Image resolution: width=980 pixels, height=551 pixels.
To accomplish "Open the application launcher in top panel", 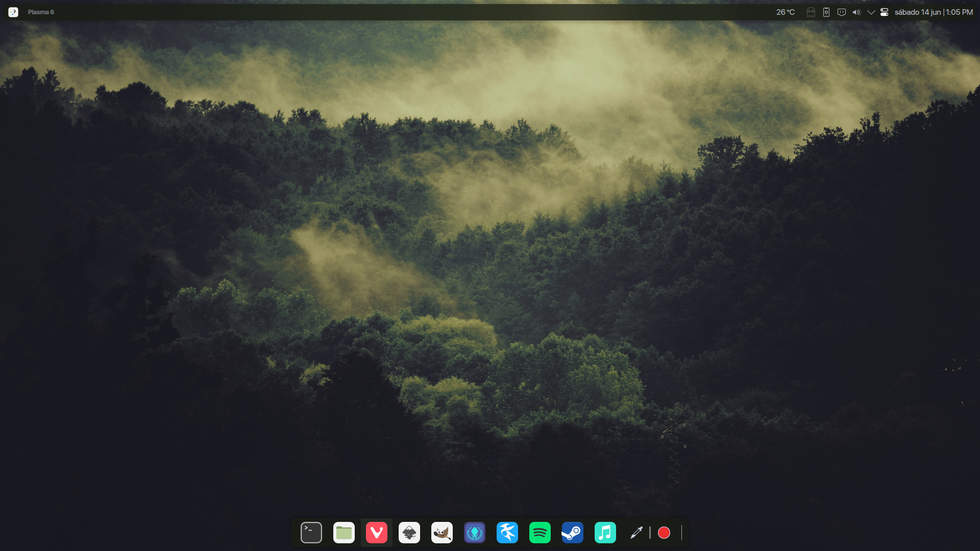I will (x=13, y=12).
